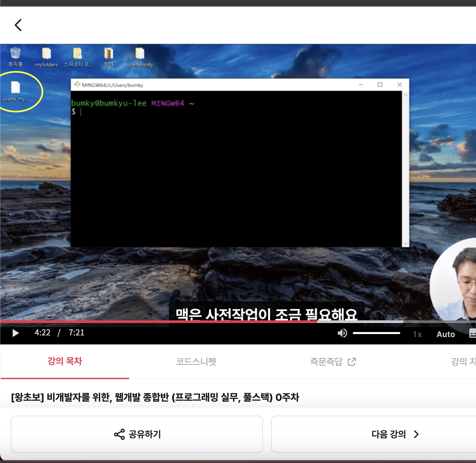476x463 pixels.
Task: Minimize the MINGW64 terminal window
Action: [x=361, y=85]
